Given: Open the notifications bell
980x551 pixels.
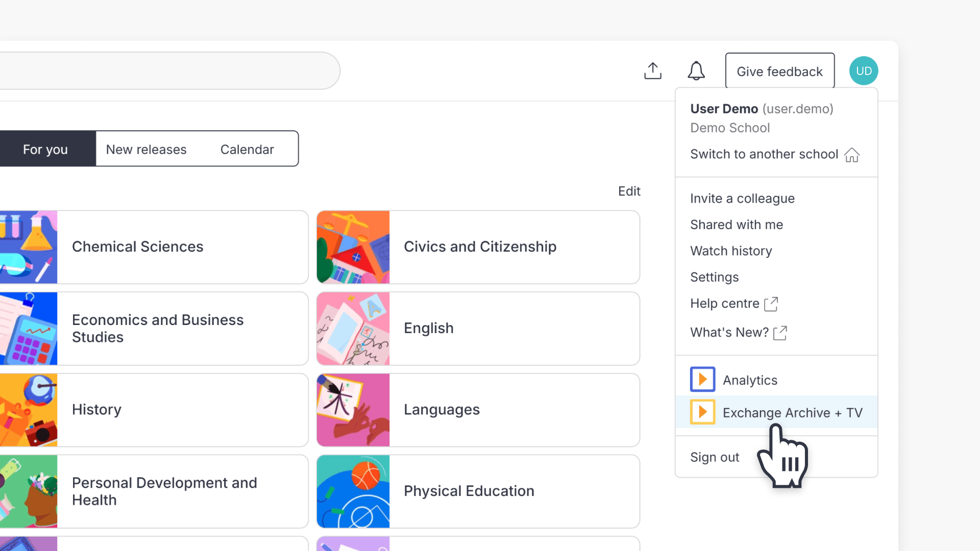Looking at the screenshot, I should [696, 71].
